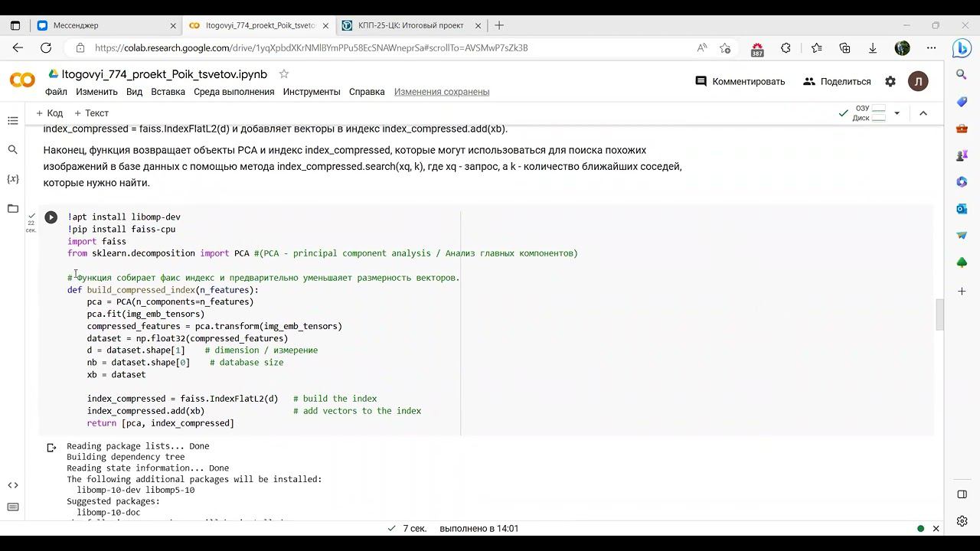Toggle Edge split screen sidebar icon
The width and height of the screenshot is (980, 551).
(x=962, y=494)
